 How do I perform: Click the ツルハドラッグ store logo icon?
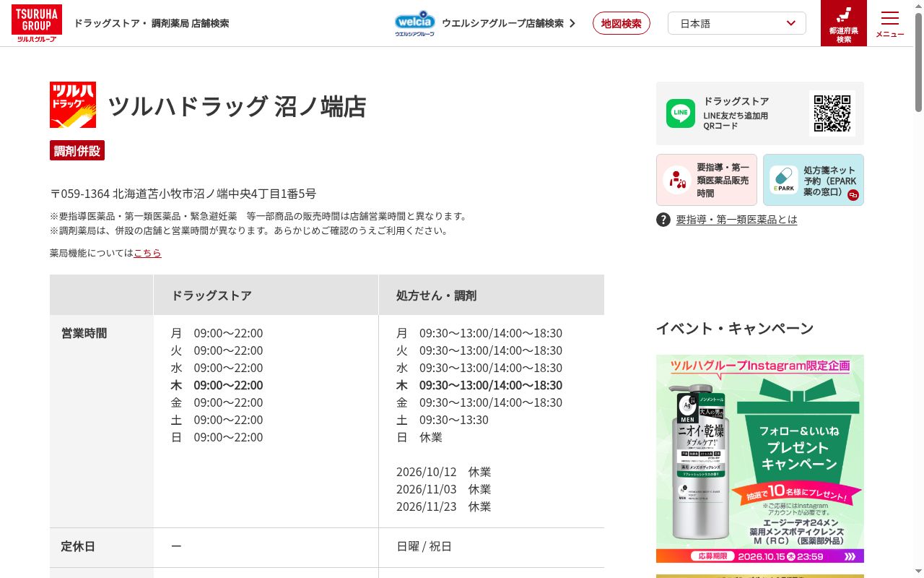[x=73, y=105]
